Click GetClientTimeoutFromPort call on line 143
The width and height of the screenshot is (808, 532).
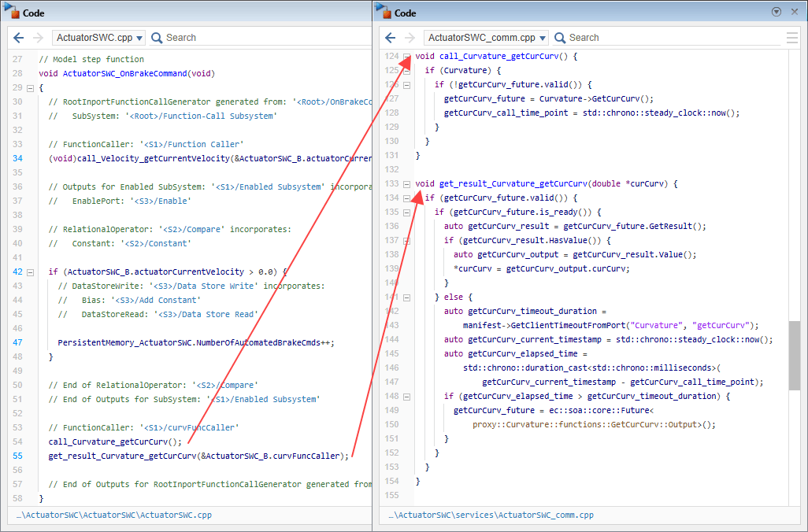pos(568,326)
